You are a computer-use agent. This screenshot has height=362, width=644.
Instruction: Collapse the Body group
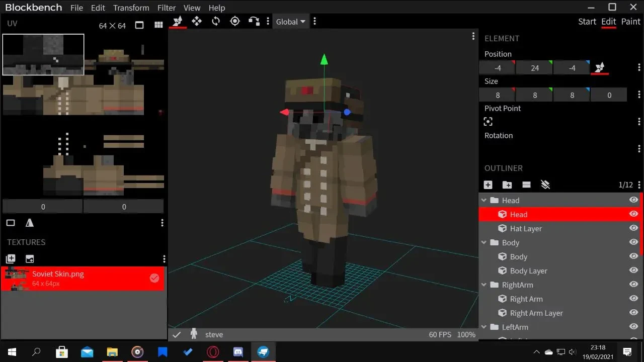click(x=484, y=242)
